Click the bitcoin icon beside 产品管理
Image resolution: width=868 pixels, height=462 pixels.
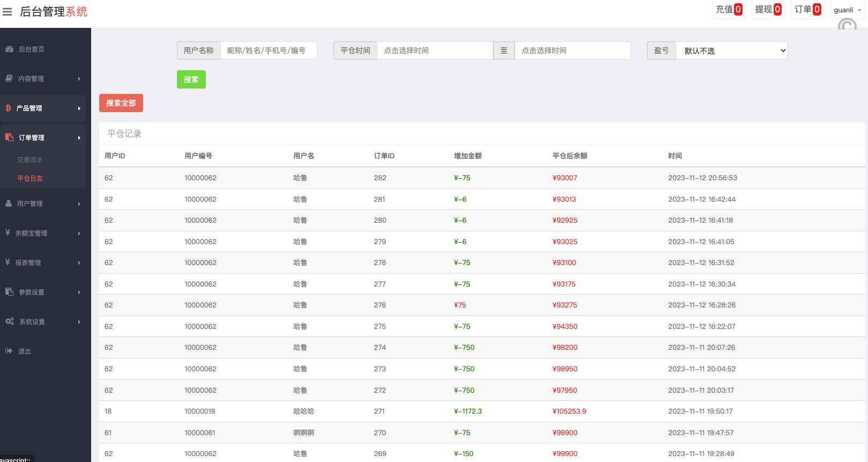point(8,108)
